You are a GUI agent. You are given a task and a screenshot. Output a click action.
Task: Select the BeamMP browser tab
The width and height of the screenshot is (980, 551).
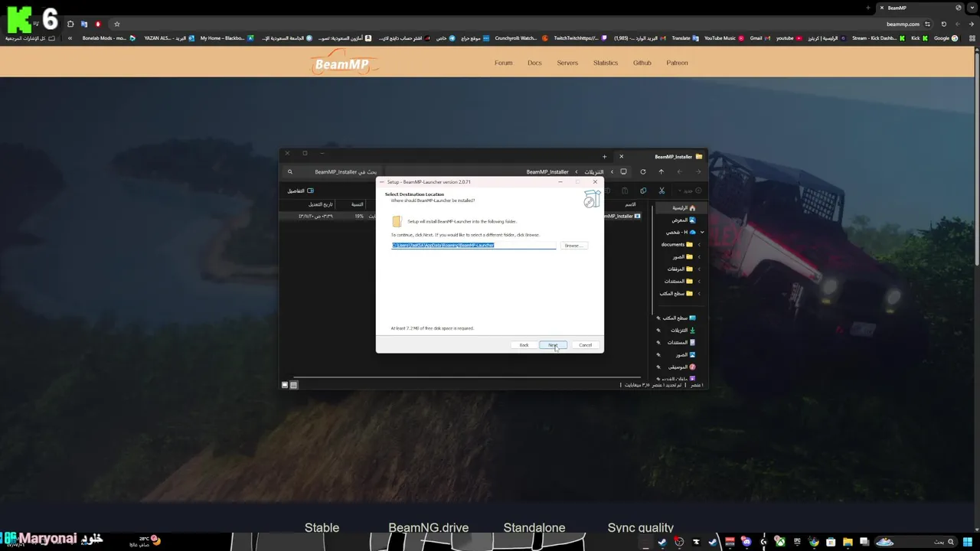click(x=922, y=8)
